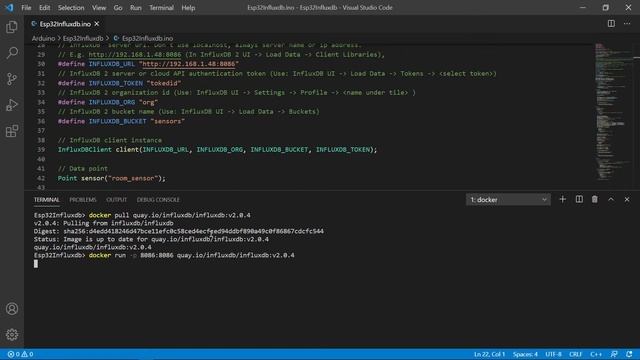Click INFLUXDB_ORG define on line 34

click(112, 102)
